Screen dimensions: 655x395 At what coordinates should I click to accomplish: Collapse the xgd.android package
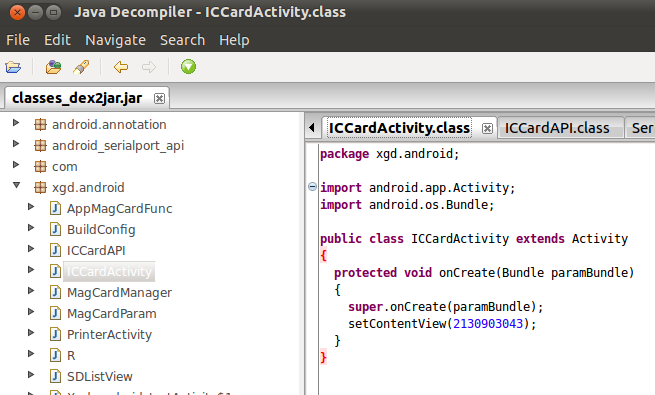(x=16, y=185)
